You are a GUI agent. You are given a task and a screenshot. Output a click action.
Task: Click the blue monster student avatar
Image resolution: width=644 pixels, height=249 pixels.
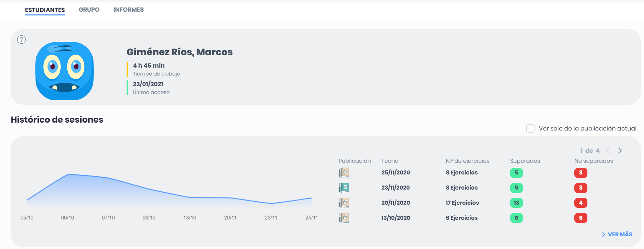coord(65,71)
